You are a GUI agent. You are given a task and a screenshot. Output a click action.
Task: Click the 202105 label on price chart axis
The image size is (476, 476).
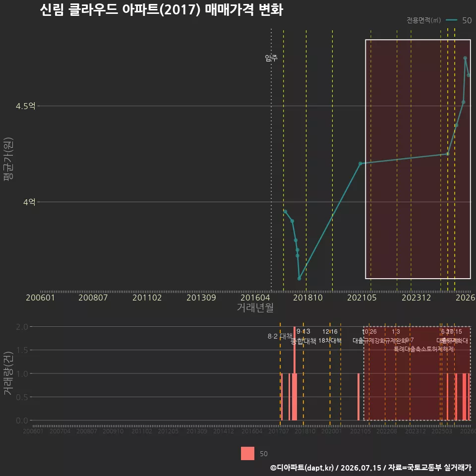pos(361,297)
